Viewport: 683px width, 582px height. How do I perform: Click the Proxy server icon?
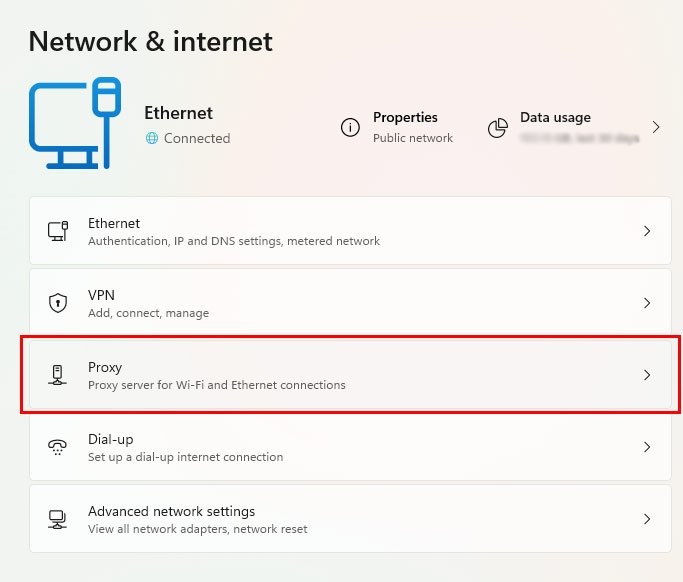click(x=57, y=375)
